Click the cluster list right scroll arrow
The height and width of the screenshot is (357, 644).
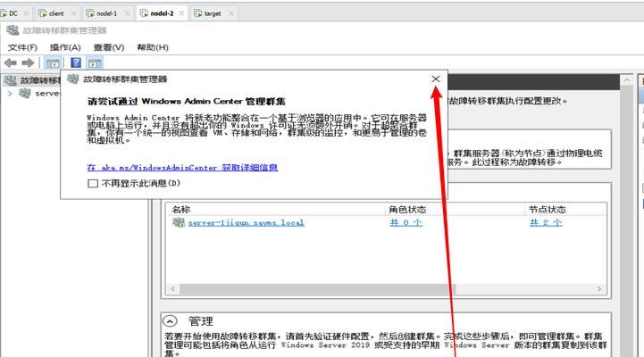tap(599, 289)
